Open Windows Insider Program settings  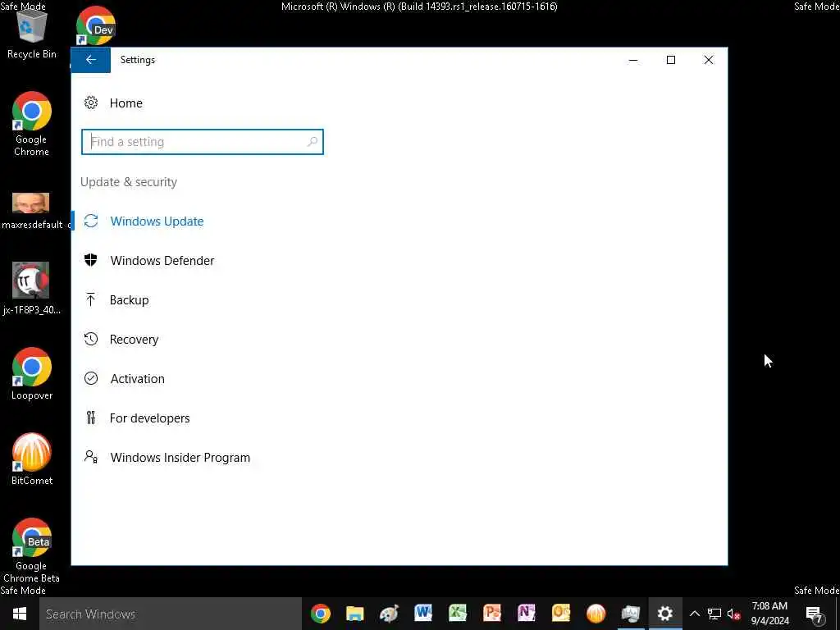click(x=180, y=458)
